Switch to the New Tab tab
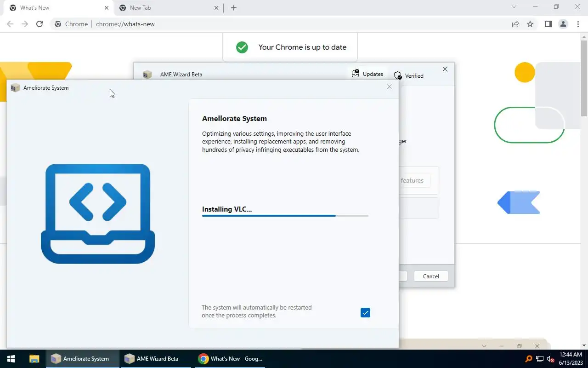The image size is (588, 368). pos(168,8)
